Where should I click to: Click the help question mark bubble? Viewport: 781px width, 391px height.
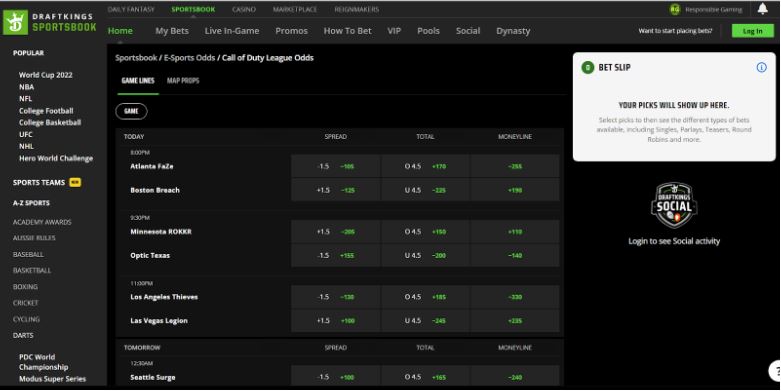(x=775, y=371)
